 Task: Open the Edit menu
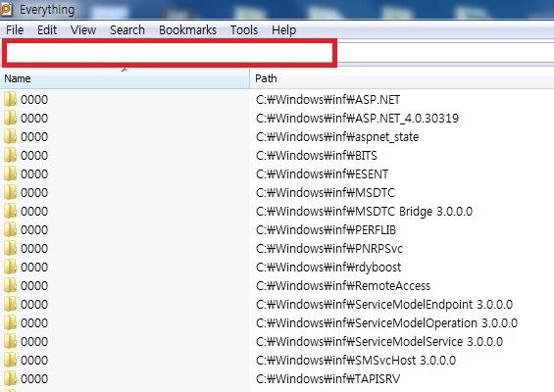tap(47, 30)
